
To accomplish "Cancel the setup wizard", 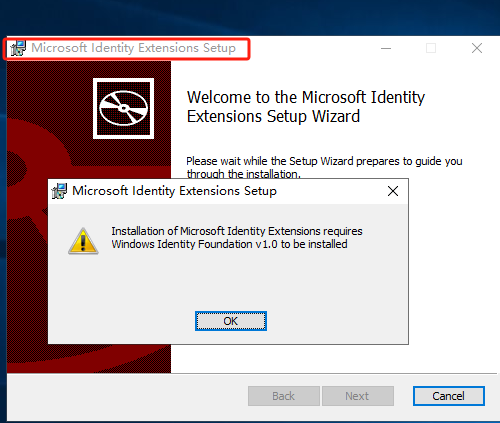I will (449, 396).
